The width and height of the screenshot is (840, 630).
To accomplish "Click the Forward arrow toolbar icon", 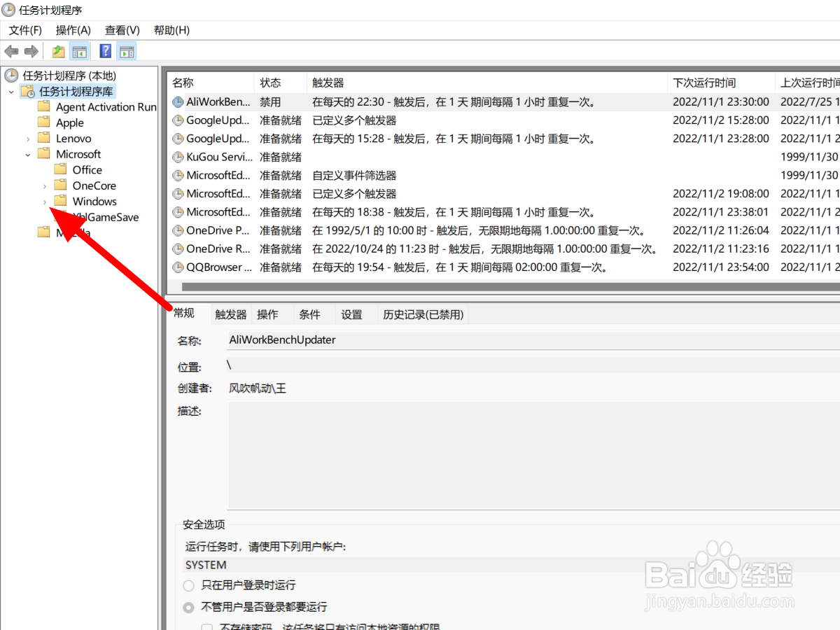I will tap(31, 51).
